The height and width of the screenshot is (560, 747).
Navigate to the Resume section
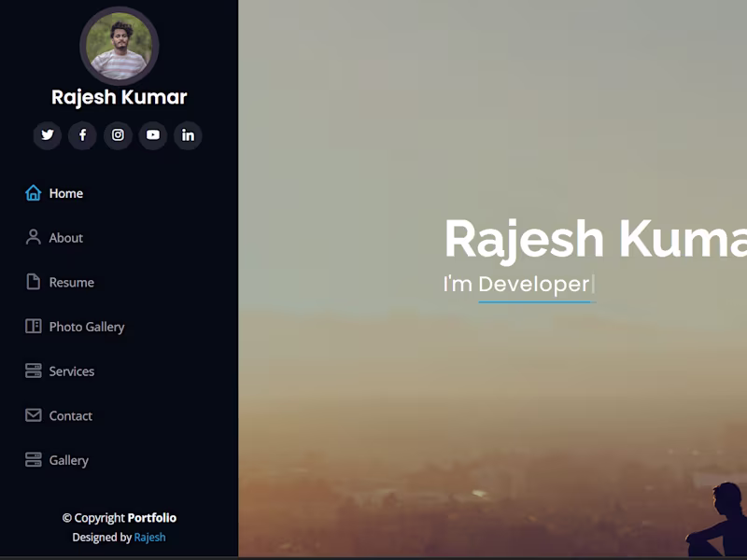click(x=71, y=282)
